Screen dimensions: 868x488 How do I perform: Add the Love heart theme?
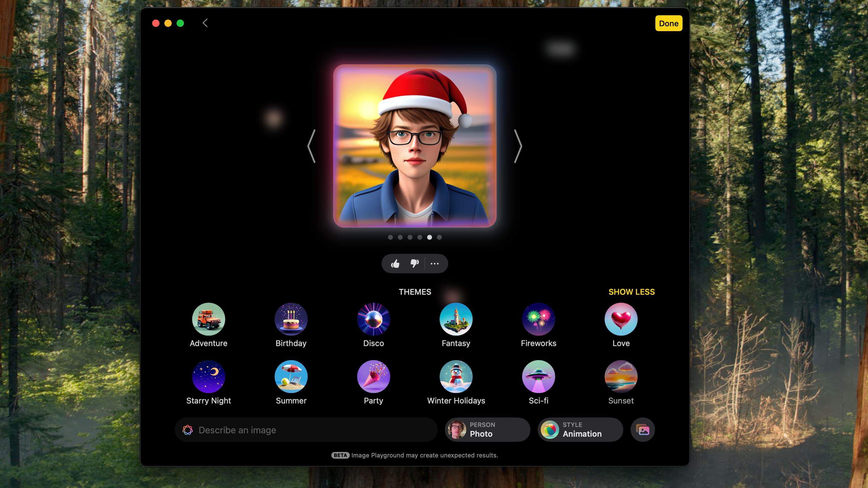[x=621, y=319]
